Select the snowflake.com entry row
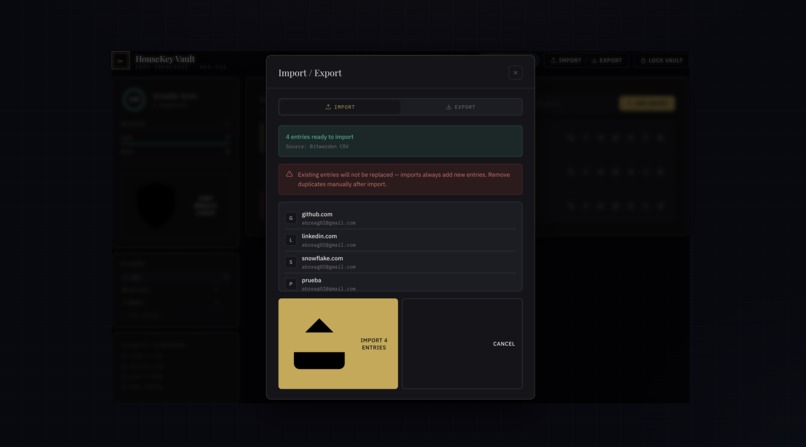 click(x=400, y=262)
